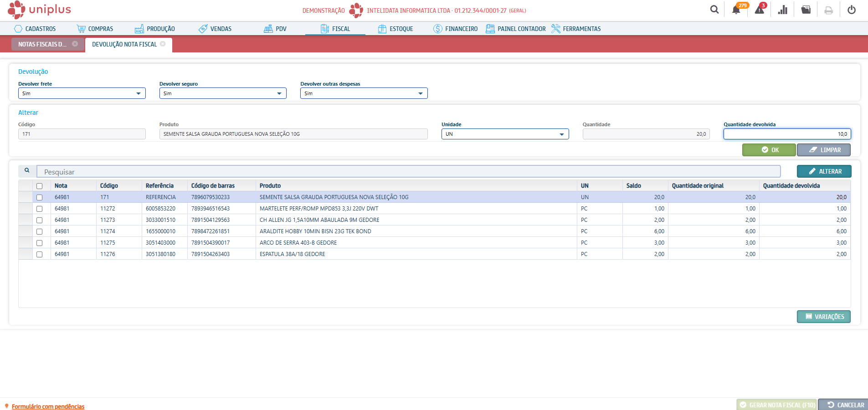Click the Gerar Nota Fiscal (F10) button

pyautogui.click(x=777, y=405)
